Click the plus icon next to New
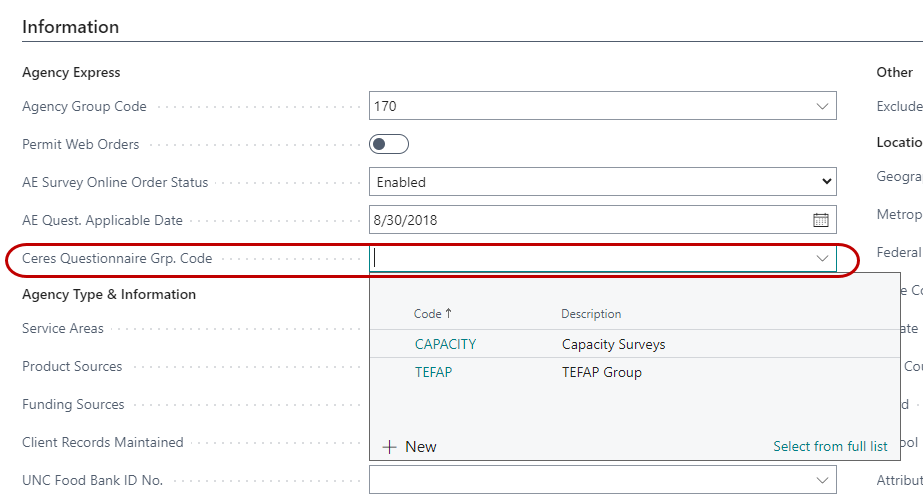This screenshot has height=500, width=923. 390,447
